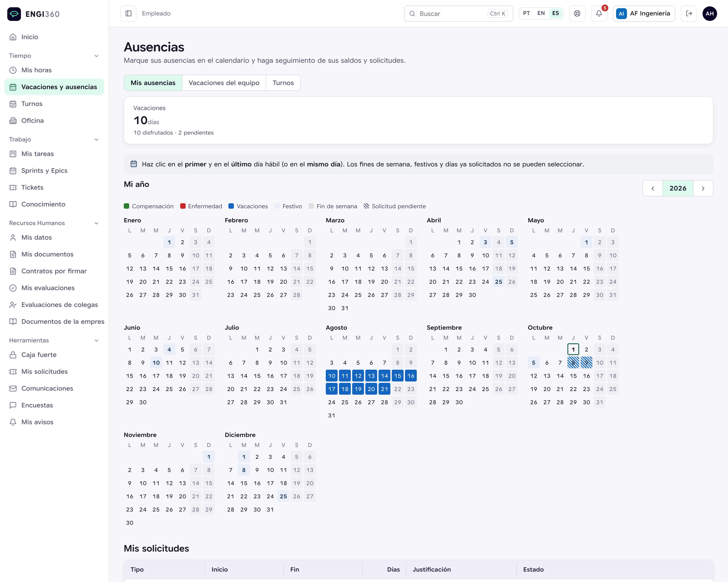
Task: Open Oficina in sidebar
Action: tap(54, 120)
